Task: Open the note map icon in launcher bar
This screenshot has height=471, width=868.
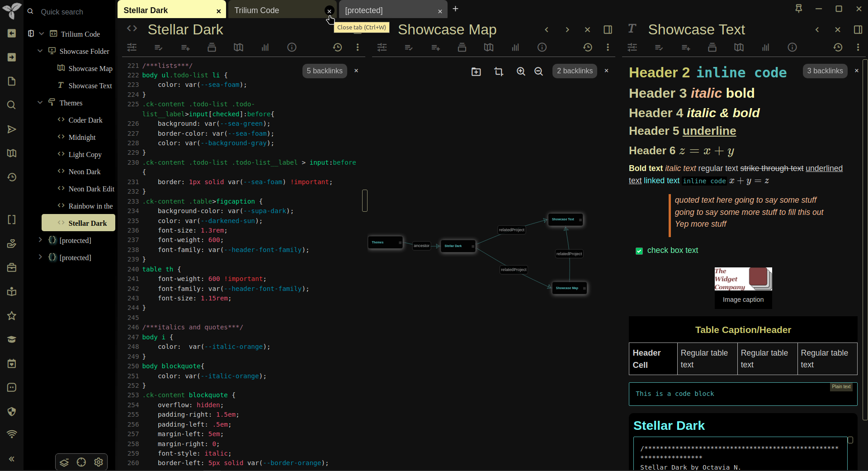Action: tap(12, 153)
